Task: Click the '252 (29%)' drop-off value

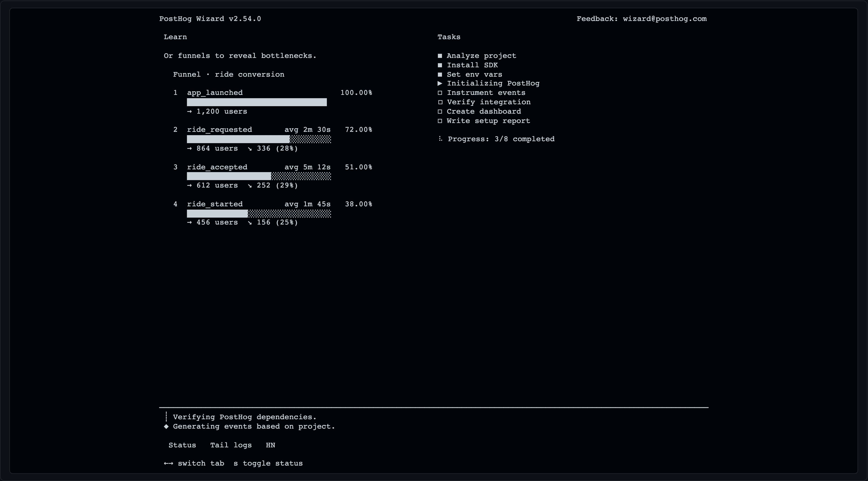Action: [277, 185]
